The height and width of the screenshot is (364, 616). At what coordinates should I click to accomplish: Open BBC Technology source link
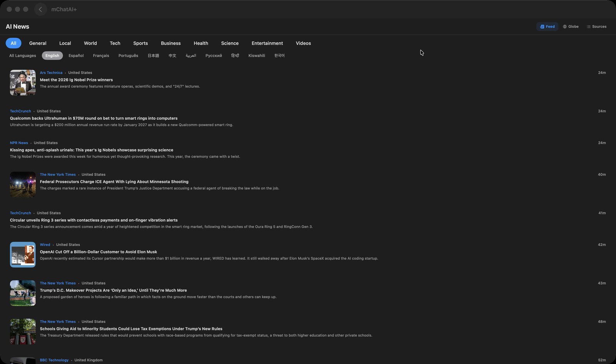(54, 360)
